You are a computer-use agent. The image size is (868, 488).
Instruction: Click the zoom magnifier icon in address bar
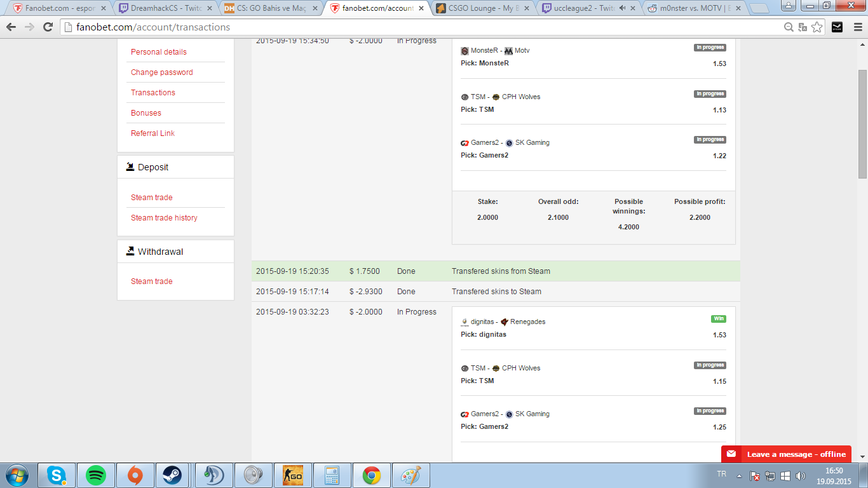[789, 27]
